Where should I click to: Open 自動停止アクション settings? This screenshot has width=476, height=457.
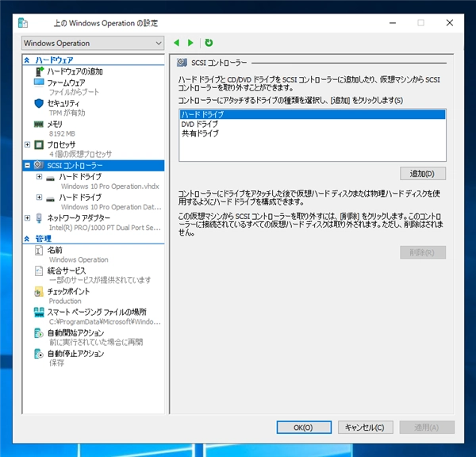click(x=75, y=353)
